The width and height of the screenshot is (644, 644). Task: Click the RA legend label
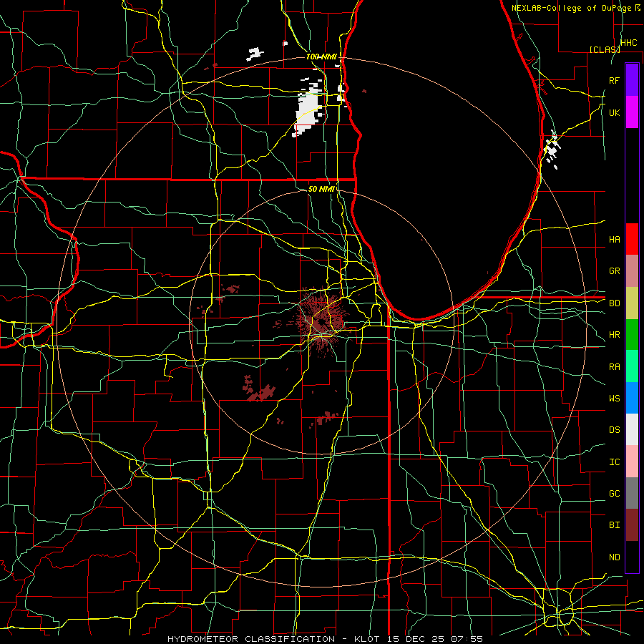pos(614,367)
